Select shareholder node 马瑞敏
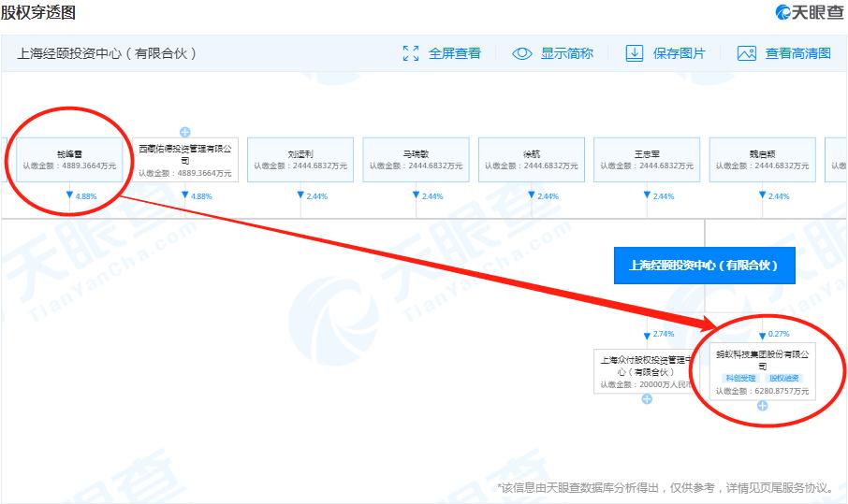 click(x=416, y=159)
